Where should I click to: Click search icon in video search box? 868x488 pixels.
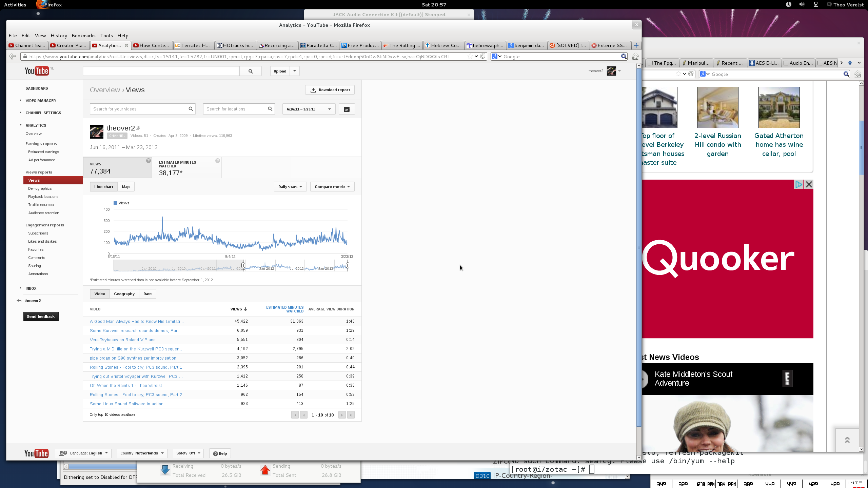(191, 109)
